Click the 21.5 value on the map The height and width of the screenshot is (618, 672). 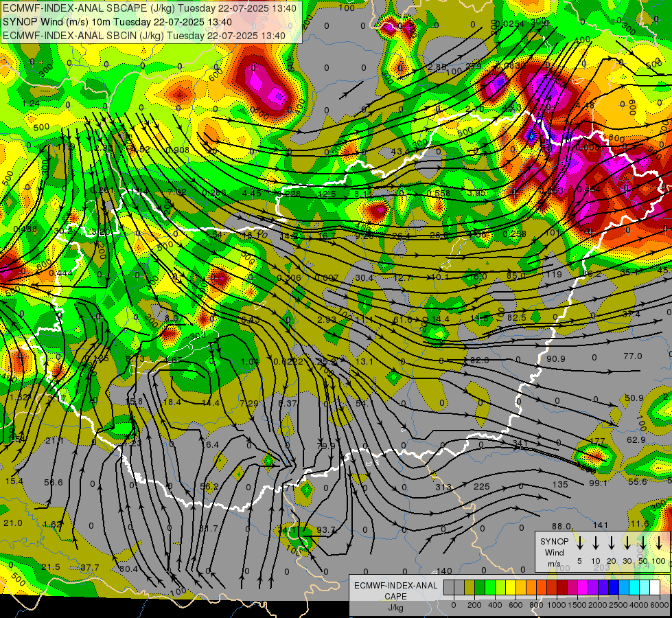[x=51, y=567]
